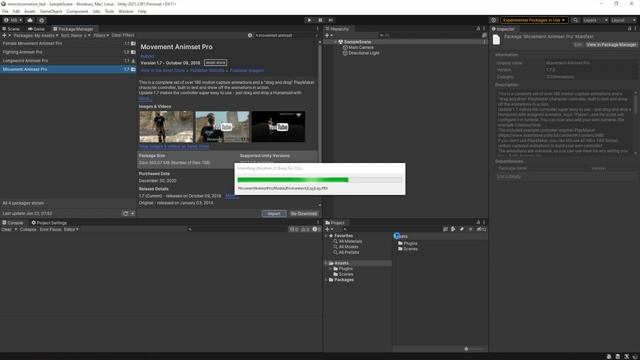Click the Play button in the toolbar
Screen dimensions: 640x360
click(x=309, y=20)
